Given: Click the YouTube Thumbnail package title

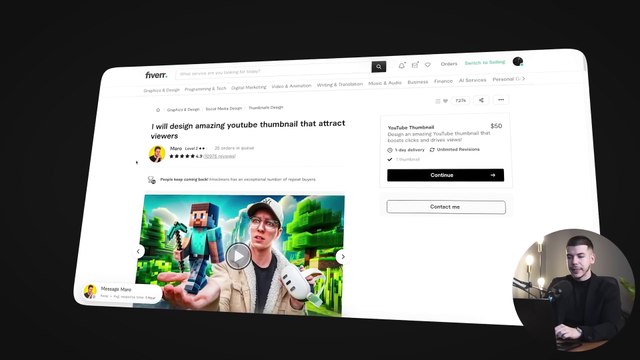Looking at the screenshot, I should [411, 127].
